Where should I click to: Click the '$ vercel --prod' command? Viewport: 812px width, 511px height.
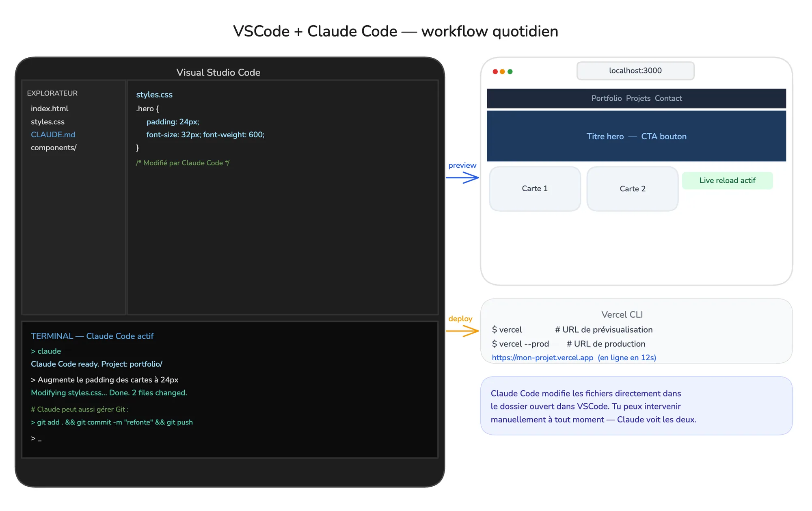point(520,344)
